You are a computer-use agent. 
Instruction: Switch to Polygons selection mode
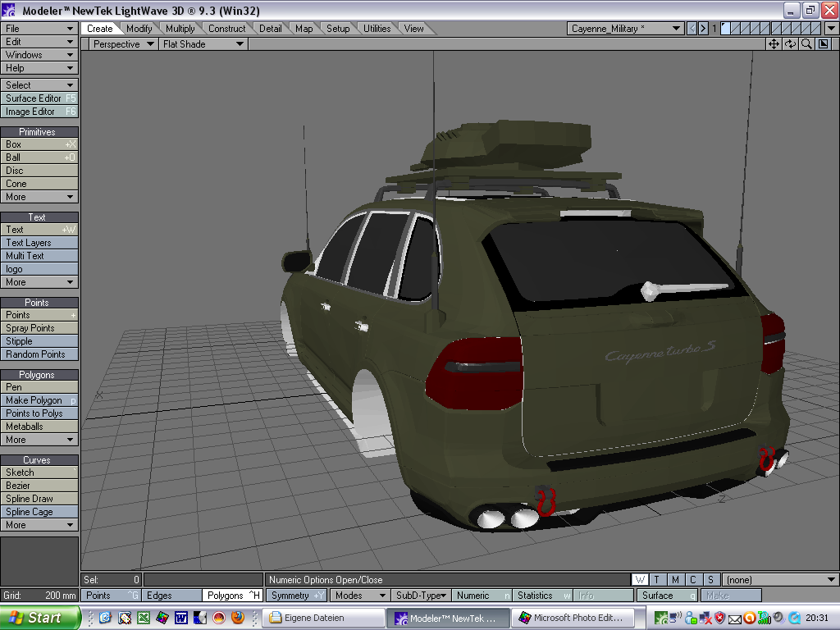(232, 596)
